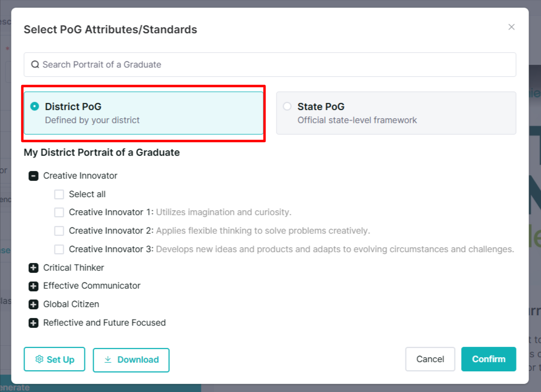
Task: Focus the Search Portrait of a Graduate field
Action: point(270,65)
